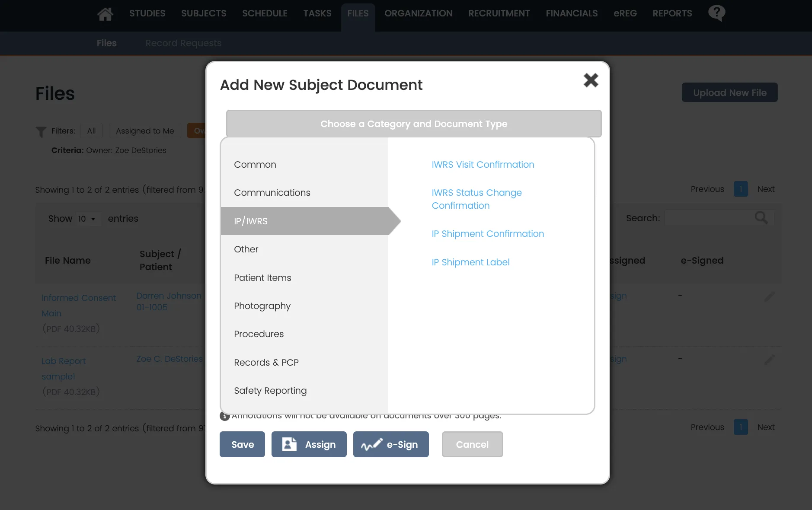The width and height of the screenshot is (812, 510).
Task: Click Next in top pagination
Action: click(766, 189)
